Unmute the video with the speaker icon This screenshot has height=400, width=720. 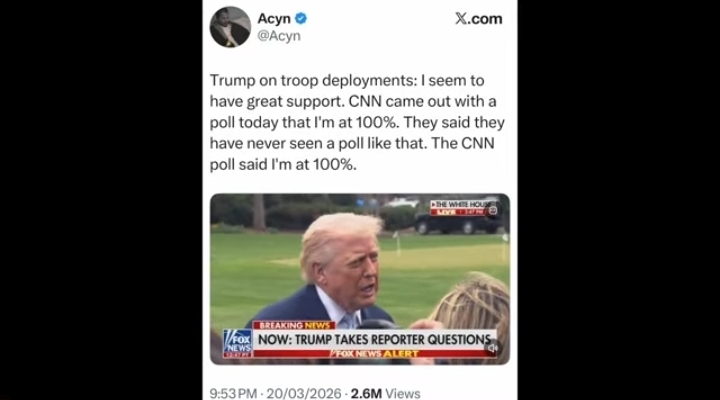(493, 349)
